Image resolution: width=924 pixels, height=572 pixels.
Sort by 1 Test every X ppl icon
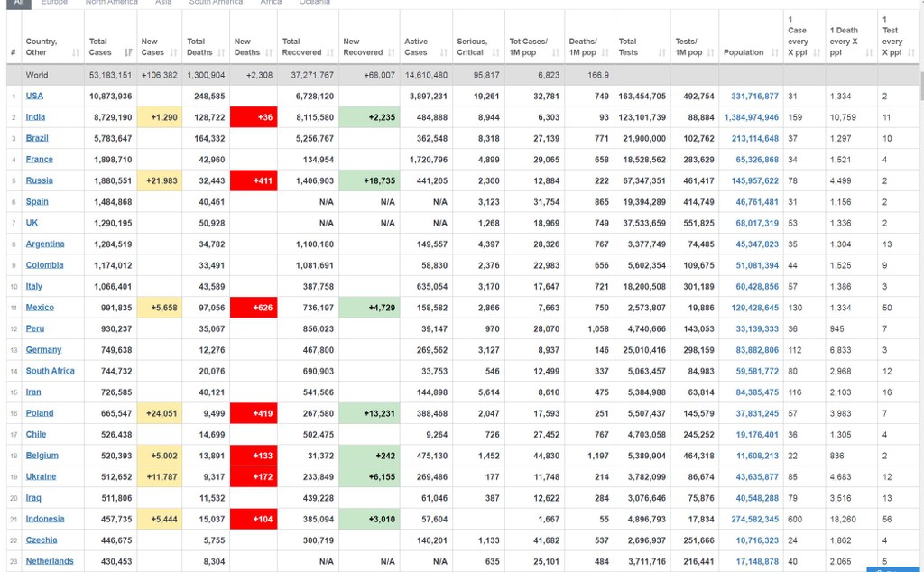[x=911, y=53]
